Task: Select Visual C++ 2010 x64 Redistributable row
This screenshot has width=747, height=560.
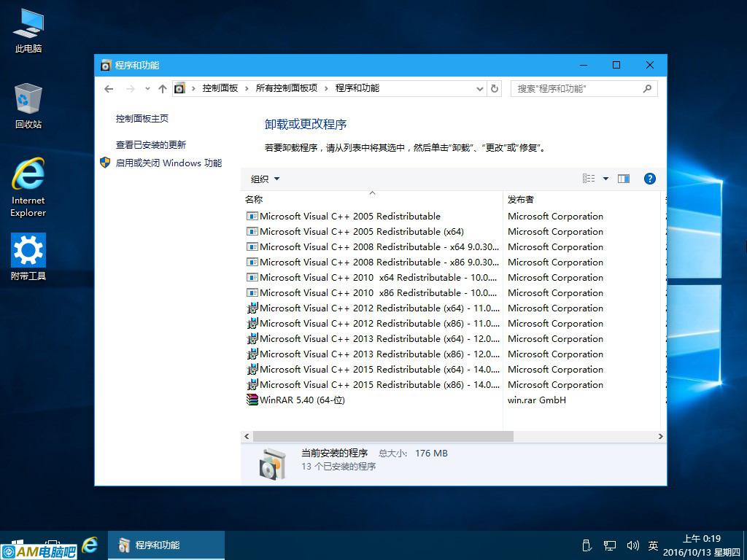Action: 371,277
